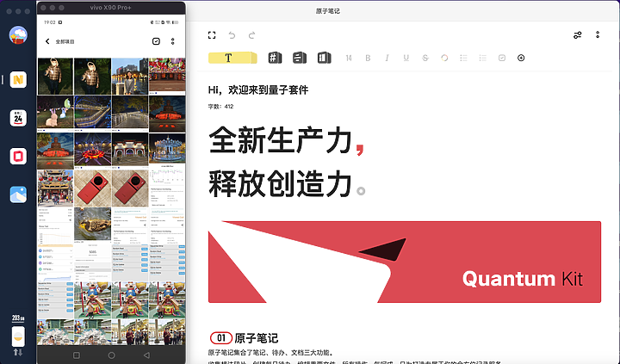The width and height of the screenshot is (620, 364).
Task: Select the lined paragraph style block
Action: (300, 58)
